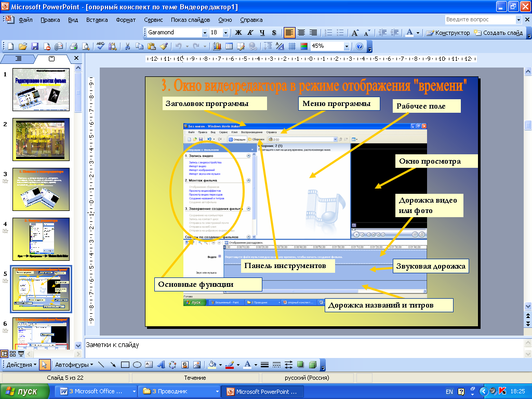Image resolution: width=532 pixels, height=399 pixels.
Task: Open the Вставка menu
Action: pos(97,20)
